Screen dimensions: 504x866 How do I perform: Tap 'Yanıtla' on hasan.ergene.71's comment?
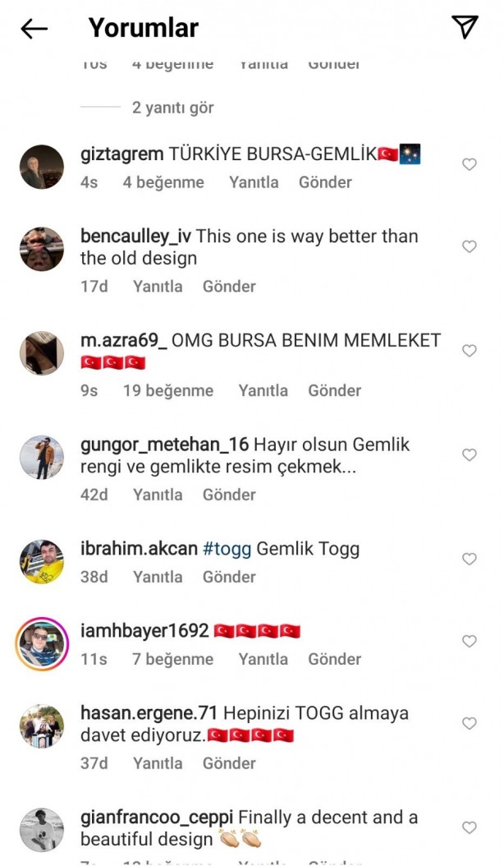(x=158, y=763)
